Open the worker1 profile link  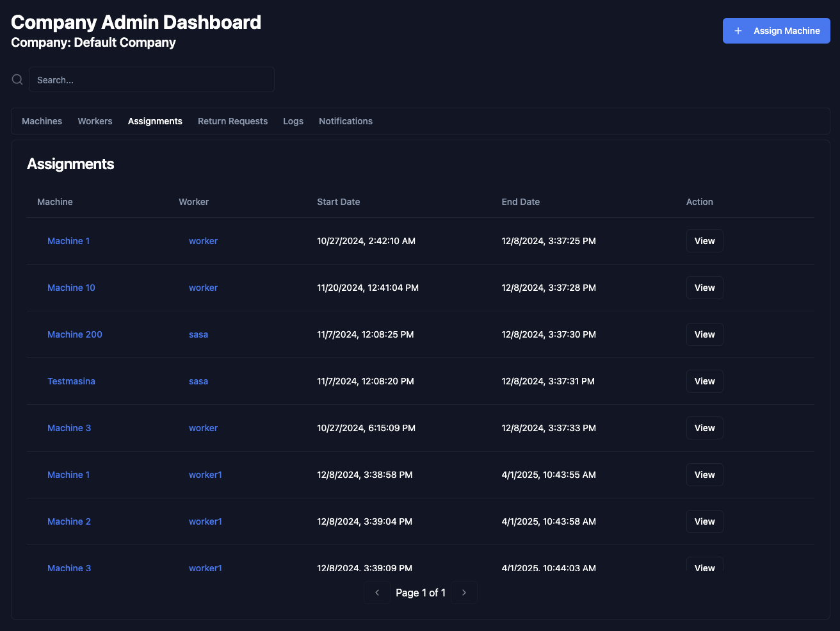(205, 474)
